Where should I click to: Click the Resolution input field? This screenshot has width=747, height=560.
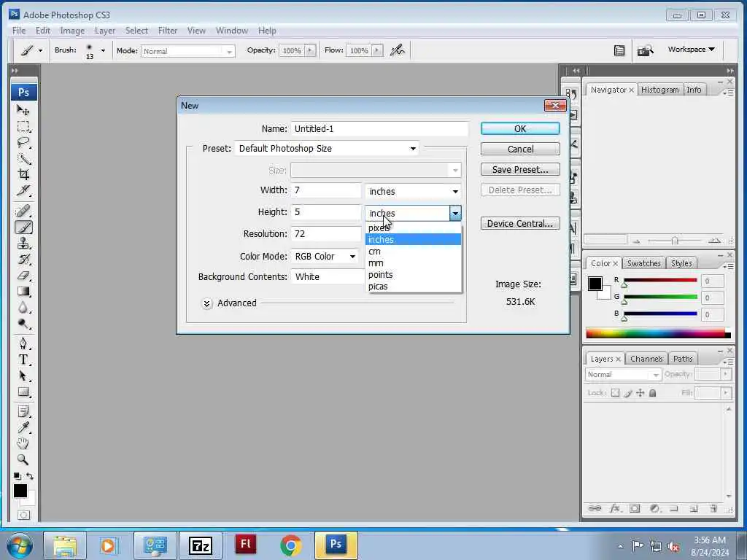click(x=326, y=234)
